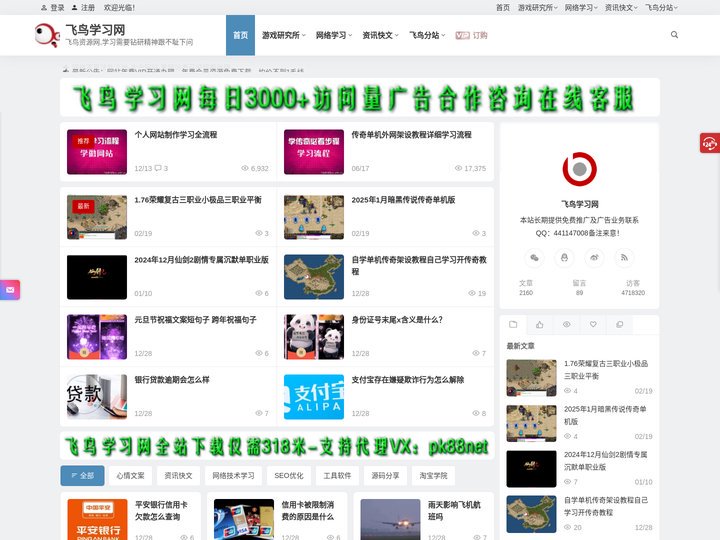720x540 pixels.
Task: Expand 游戏研究所 in top utility bar
Action: click(x=537, y=7)
